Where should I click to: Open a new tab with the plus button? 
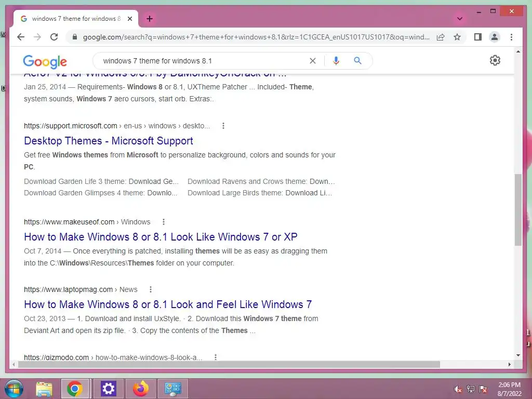coord(150,19)
